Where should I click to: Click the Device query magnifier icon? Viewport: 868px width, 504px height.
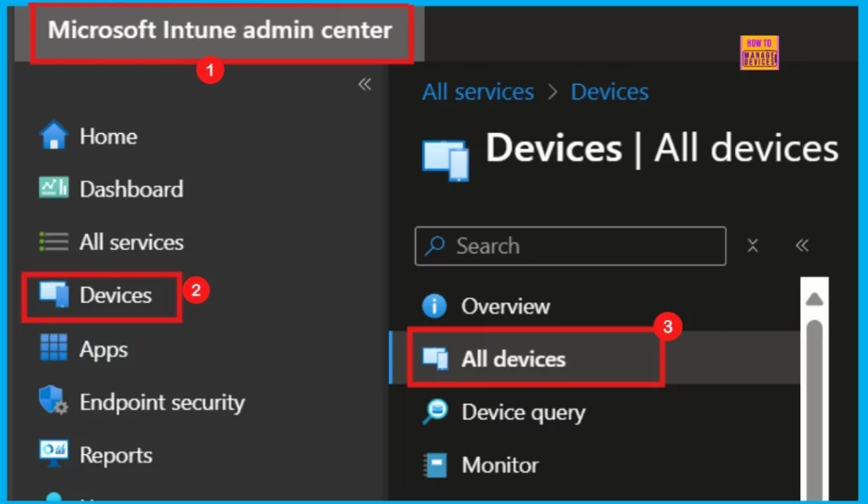[x=436, y=412]
